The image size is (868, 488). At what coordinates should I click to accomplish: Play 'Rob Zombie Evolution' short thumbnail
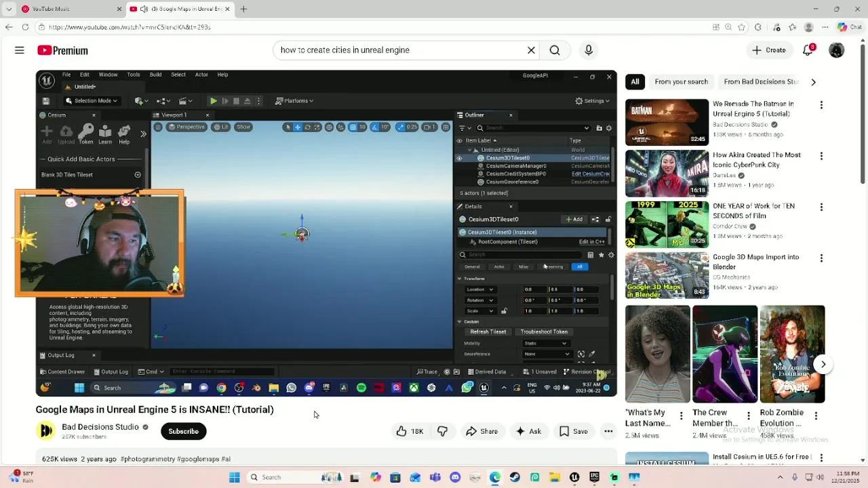coord(792,354)
